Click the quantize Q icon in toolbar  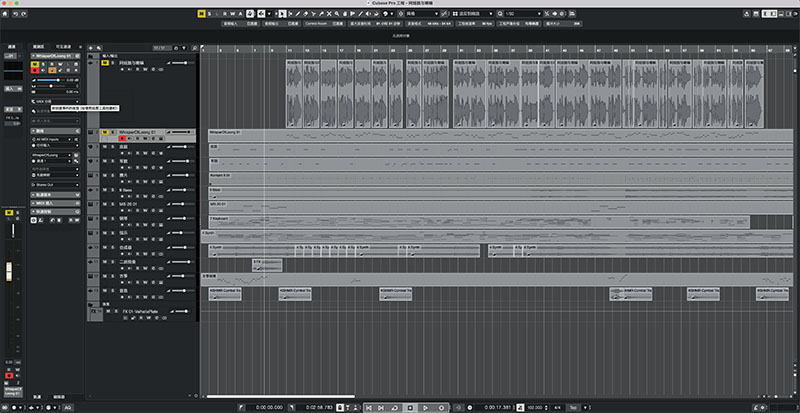[x=500, y=14]
